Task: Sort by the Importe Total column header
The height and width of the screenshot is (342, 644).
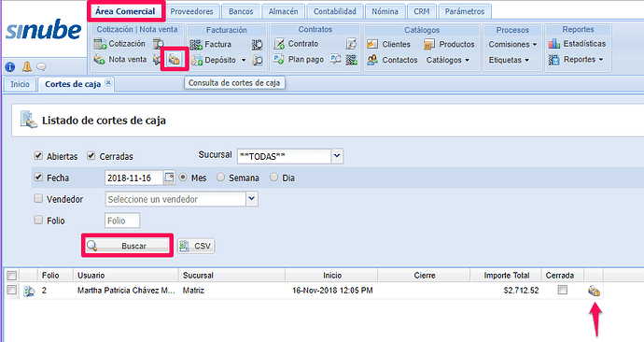Action: (x=506, y=275)
